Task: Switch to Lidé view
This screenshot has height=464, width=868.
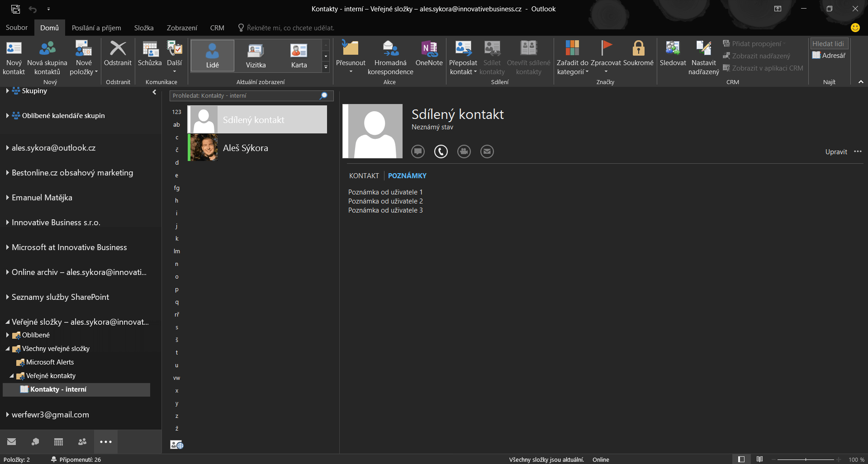Action: 213,56
